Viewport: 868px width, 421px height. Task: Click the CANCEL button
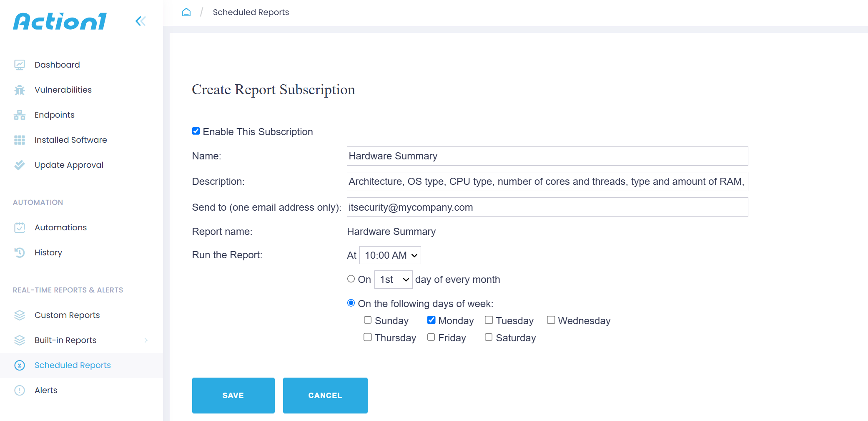[325, 395]
